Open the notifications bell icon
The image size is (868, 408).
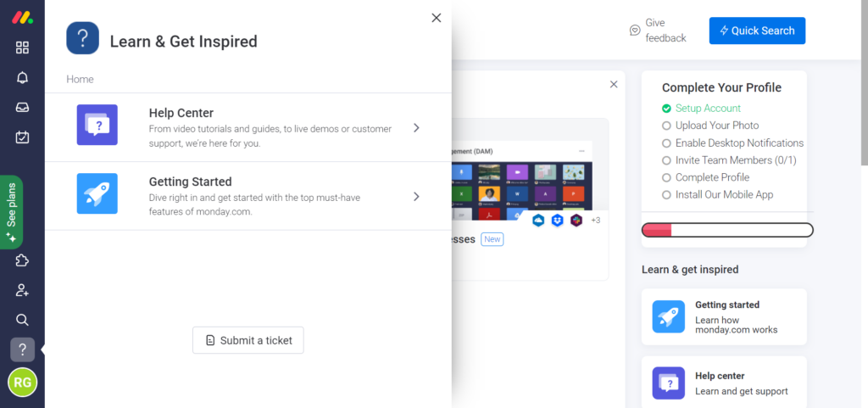tap(22, 77)
